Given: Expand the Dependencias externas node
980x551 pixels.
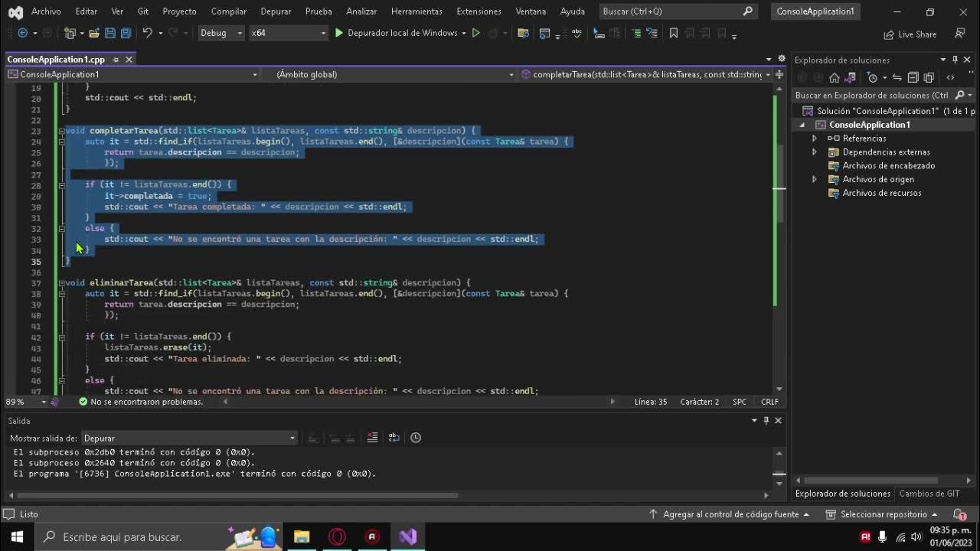Looking at the screenshot, I should [815, 152].
